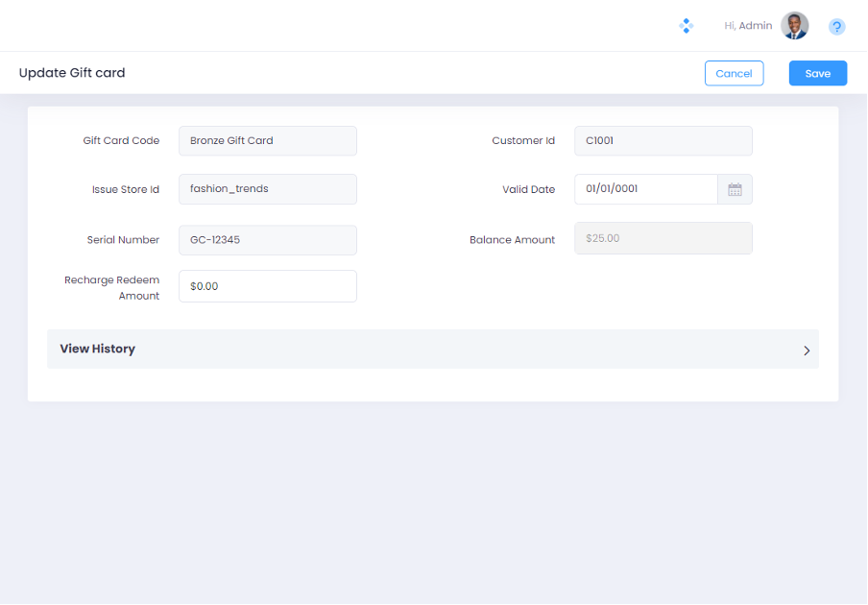Select the Issue Store Id field
868x605 pixels.
(x=267, y=189)
